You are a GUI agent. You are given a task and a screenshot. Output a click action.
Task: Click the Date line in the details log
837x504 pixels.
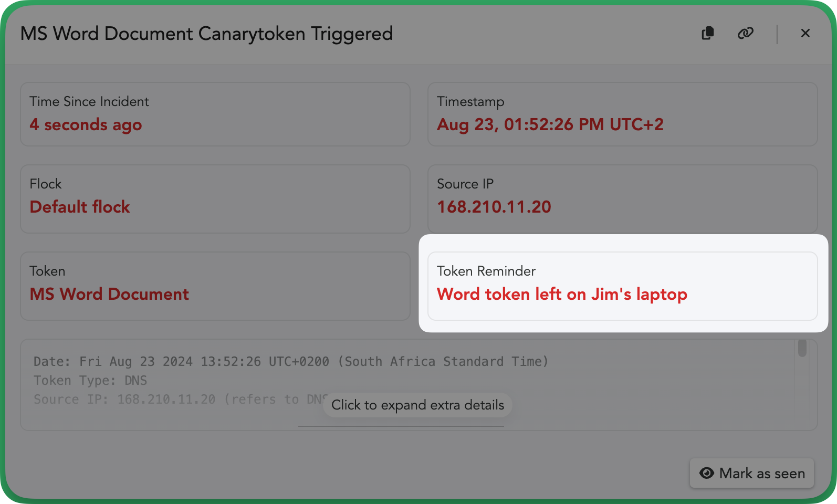point(290,362)
